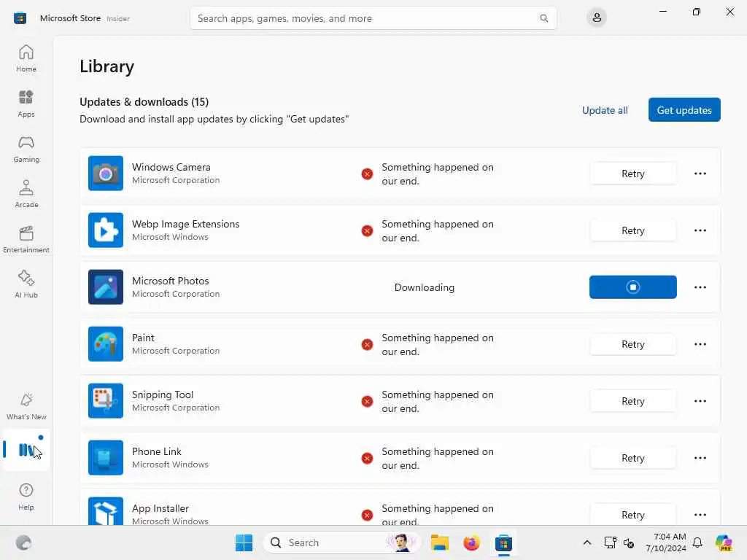This screenshot has height=560, width=747.
Task: Click the Phone Link app name
Action: pos(157,451)
